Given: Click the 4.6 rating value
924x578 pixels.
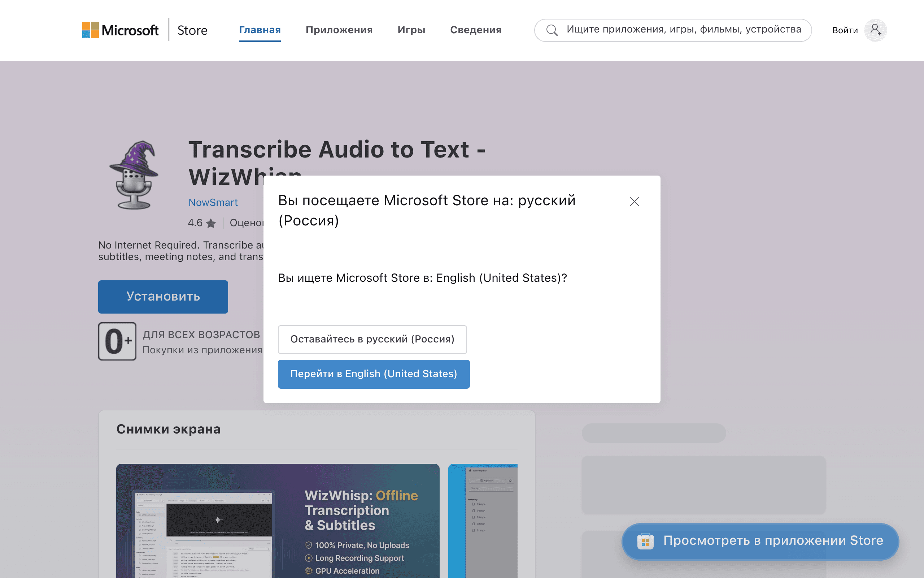Looking at the screenshot, I should coord(195,223).
